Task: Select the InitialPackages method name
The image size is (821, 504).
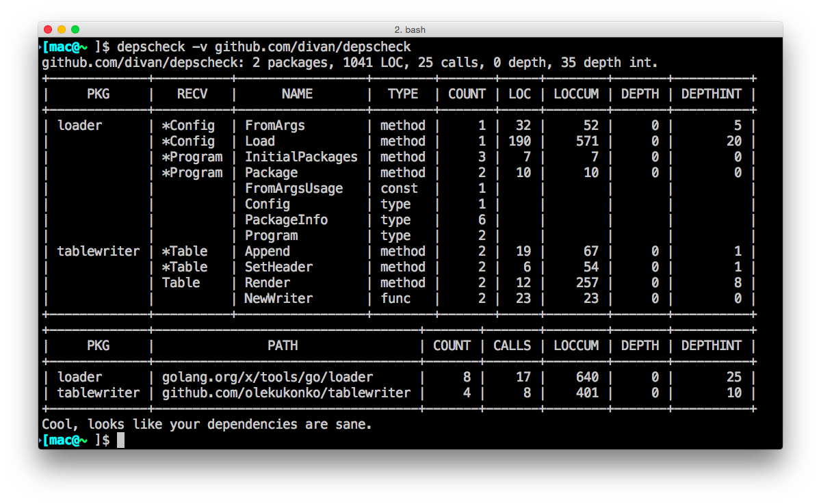Action: [301, 157]
